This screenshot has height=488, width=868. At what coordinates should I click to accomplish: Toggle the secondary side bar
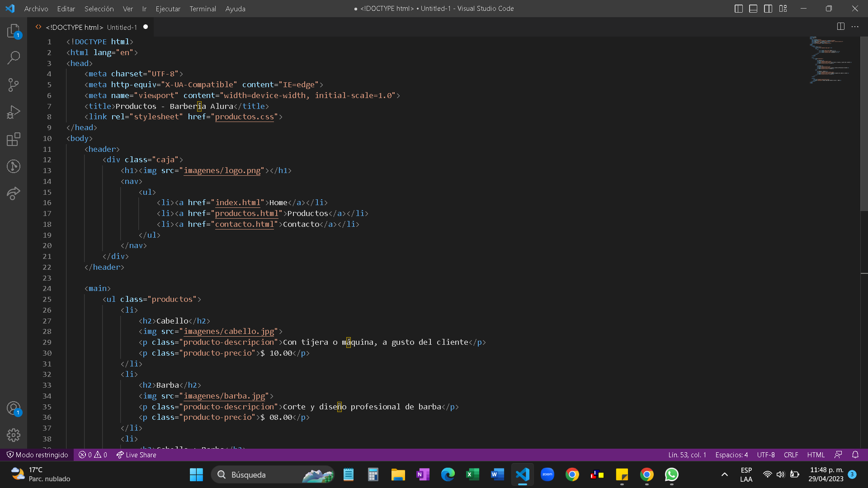click(x=768, y=9)
